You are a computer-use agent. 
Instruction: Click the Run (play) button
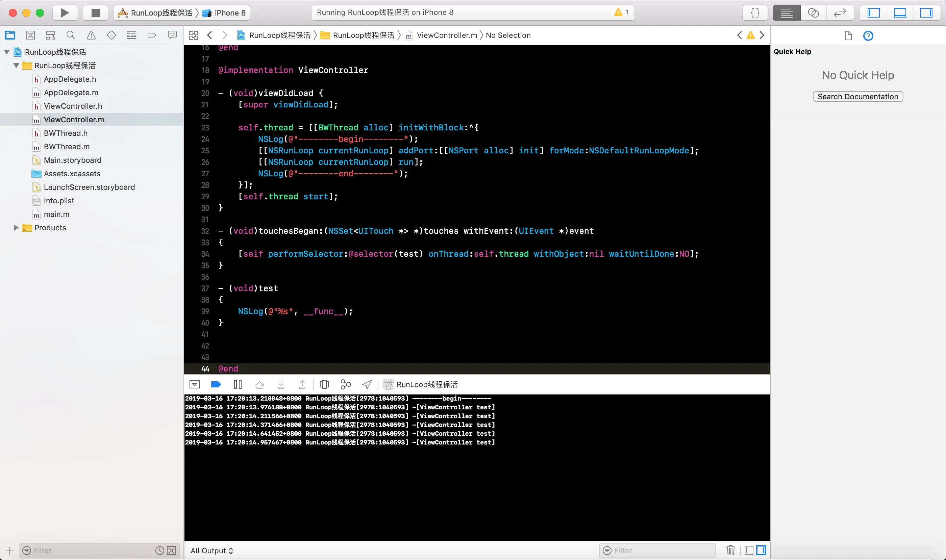pos(65,13)
